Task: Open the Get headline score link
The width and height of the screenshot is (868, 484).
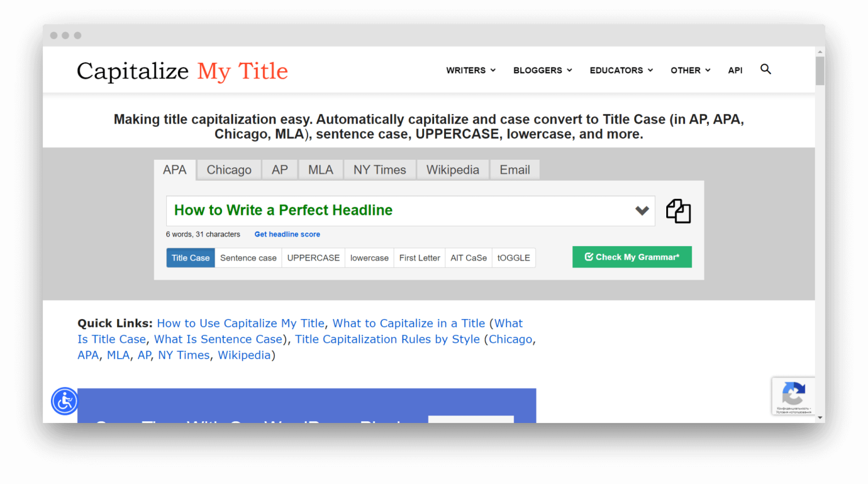Action: point(287,234)
